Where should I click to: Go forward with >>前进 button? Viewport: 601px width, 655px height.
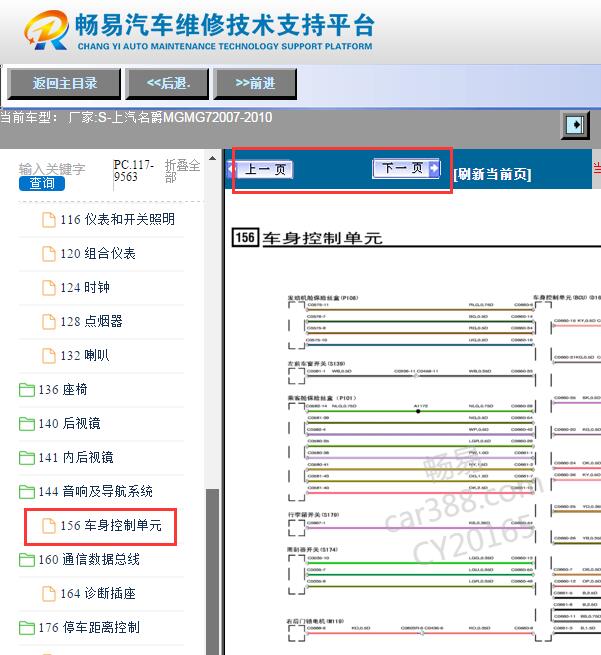255,84
